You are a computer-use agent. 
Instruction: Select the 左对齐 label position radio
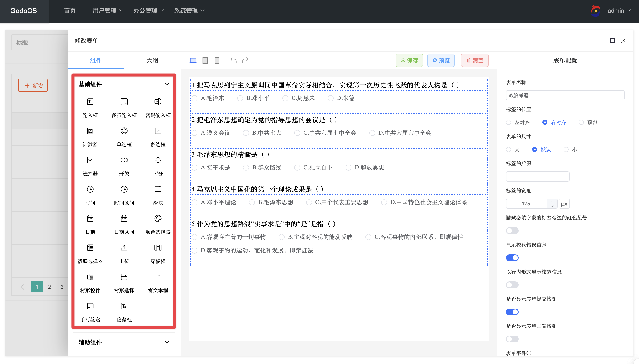(508, 123)
